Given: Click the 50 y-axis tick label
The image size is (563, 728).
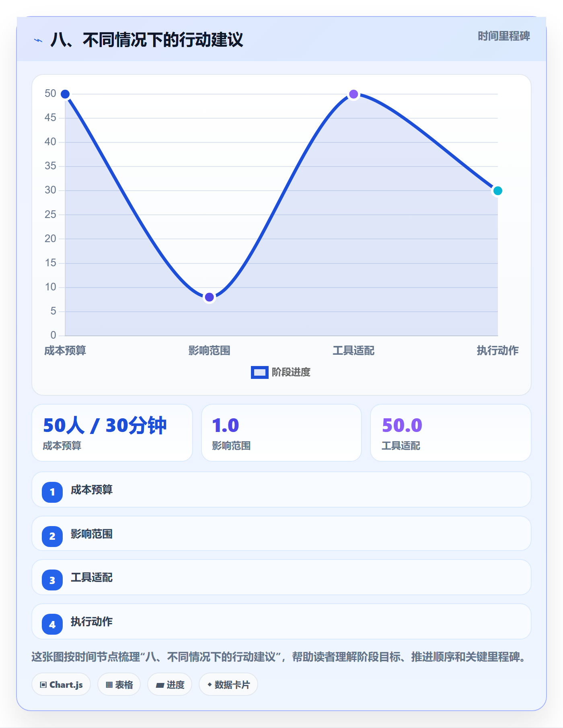Looking at the screenshot, I should [50, 93].
